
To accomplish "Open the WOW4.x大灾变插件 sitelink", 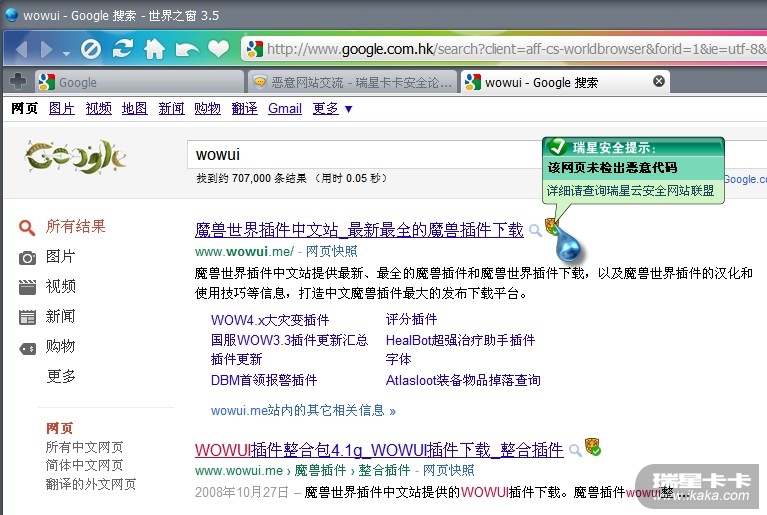I will pos(270,320).
